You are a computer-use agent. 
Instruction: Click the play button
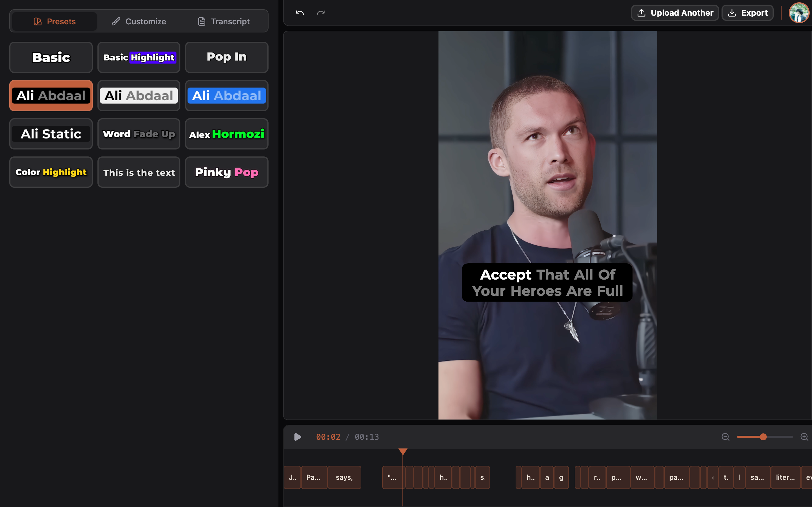click(x=297, y=437)
